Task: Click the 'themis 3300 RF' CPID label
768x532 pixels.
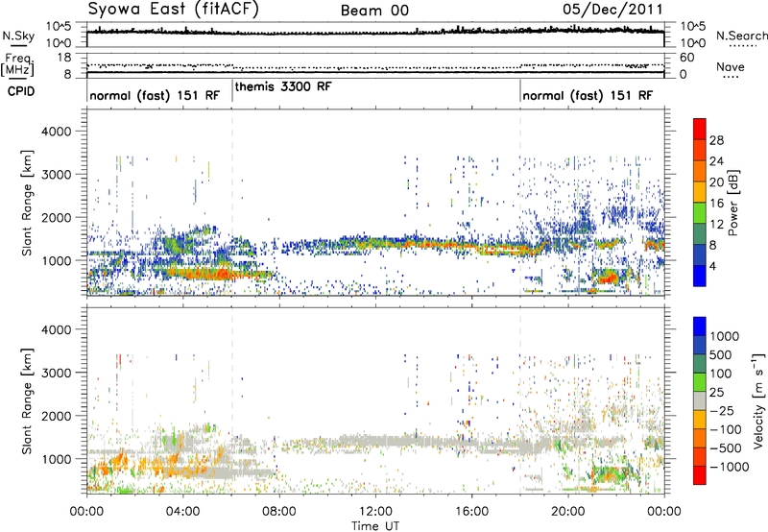Action: (x=283, y=86)
